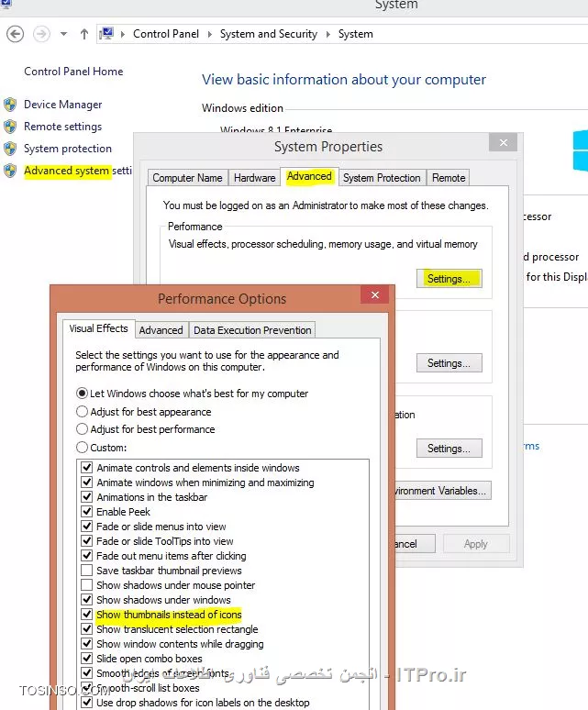
Task: Go up one level with Up arrow
Action: pyautogui.click(x=84, y=34)
